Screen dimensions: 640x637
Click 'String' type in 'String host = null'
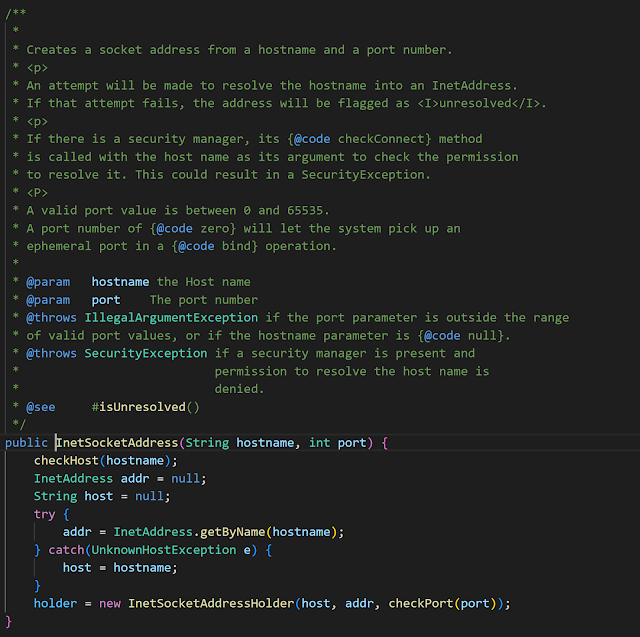pos(55,496)
